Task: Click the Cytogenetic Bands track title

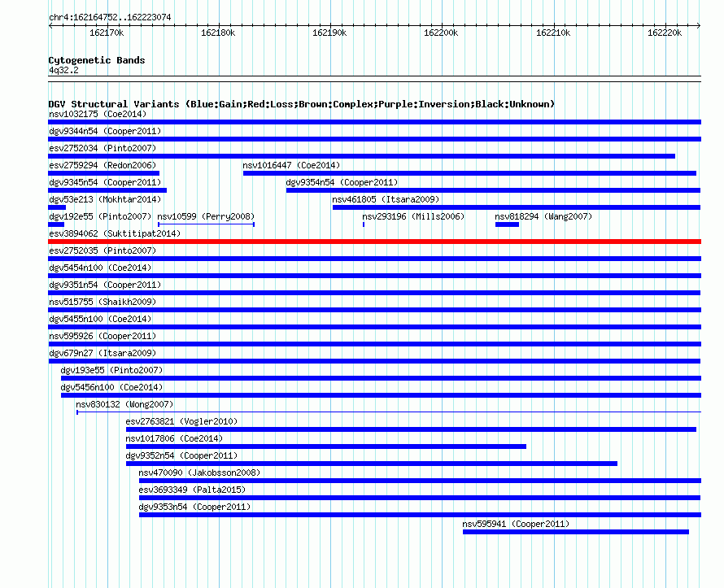Action: (97, 60)
